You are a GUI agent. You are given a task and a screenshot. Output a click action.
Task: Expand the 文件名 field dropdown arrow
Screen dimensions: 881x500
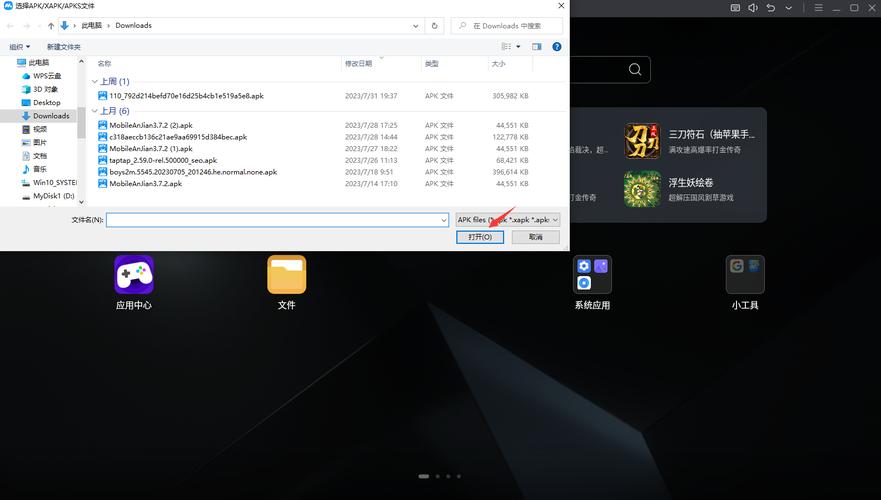(x=444, y=220)
